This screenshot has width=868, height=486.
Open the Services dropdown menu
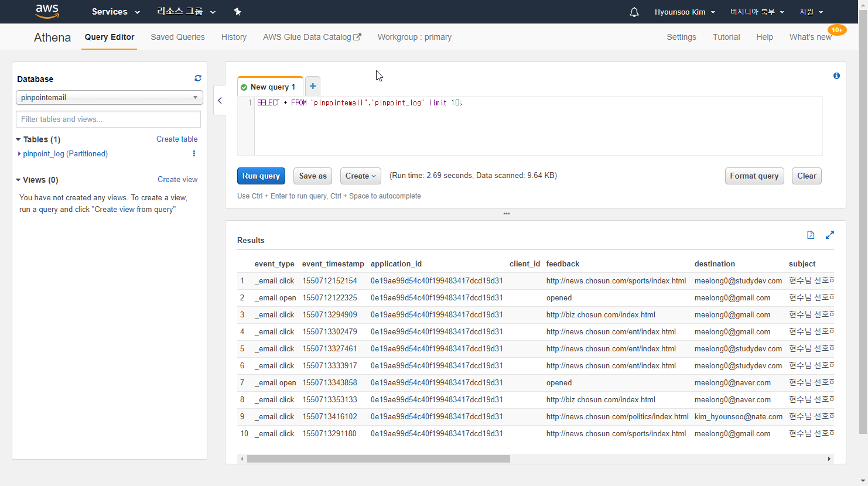[x=116, y=12]
